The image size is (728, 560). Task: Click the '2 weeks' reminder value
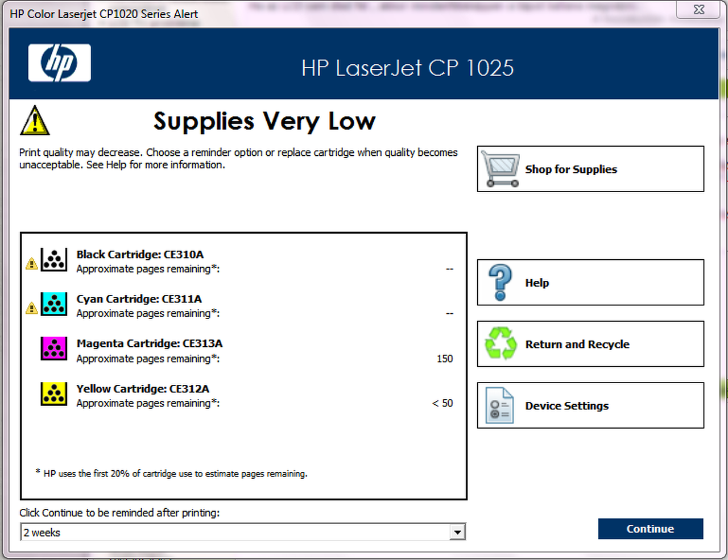pos(42,533)
